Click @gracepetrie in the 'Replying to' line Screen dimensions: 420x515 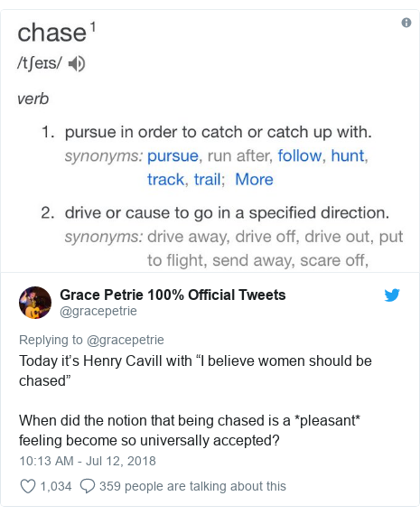coord(126,340)
